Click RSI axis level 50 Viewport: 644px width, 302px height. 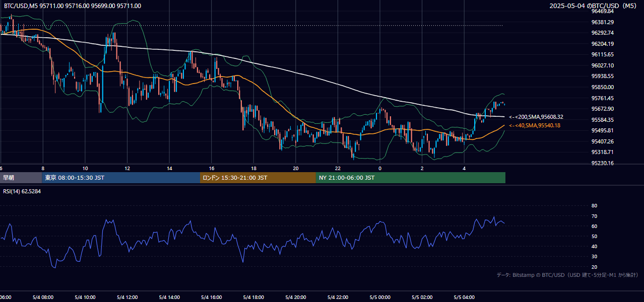[x=594, y=236]
